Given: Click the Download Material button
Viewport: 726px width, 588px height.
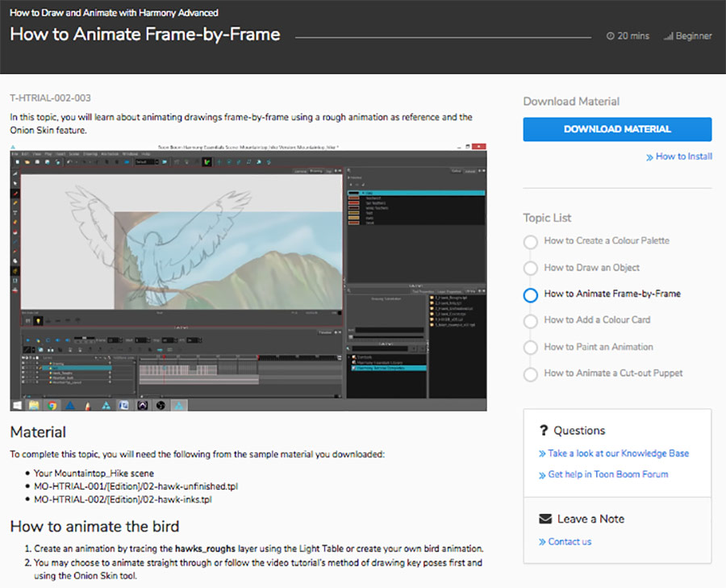Looking at the screenshot, I should [x=617, y=129].
